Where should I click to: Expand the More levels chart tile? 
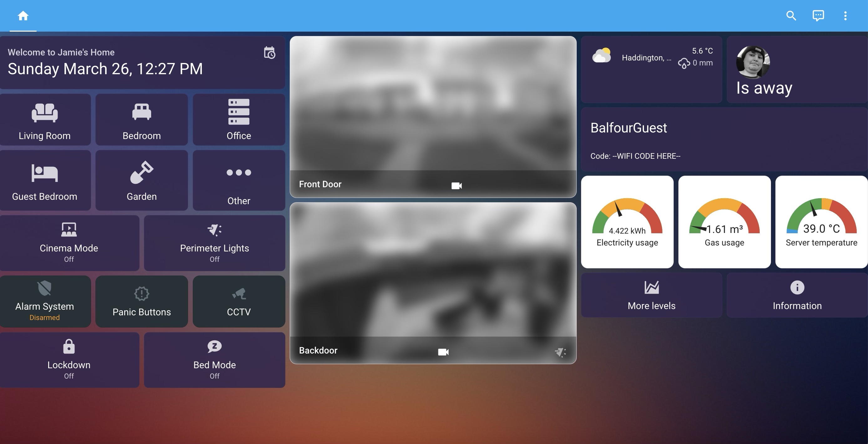pos(651,295)
